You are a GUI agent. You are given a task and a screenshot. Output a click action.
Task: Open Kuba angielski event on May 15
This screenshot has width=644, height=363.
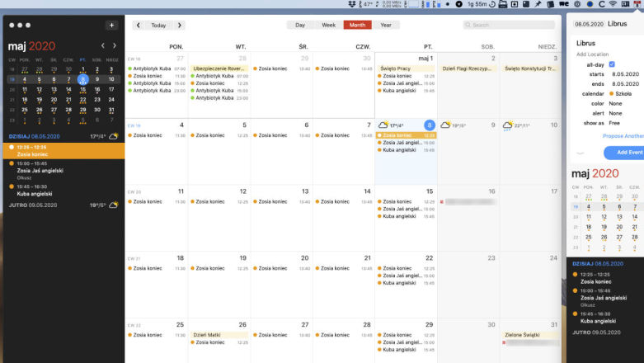point(406,216)
